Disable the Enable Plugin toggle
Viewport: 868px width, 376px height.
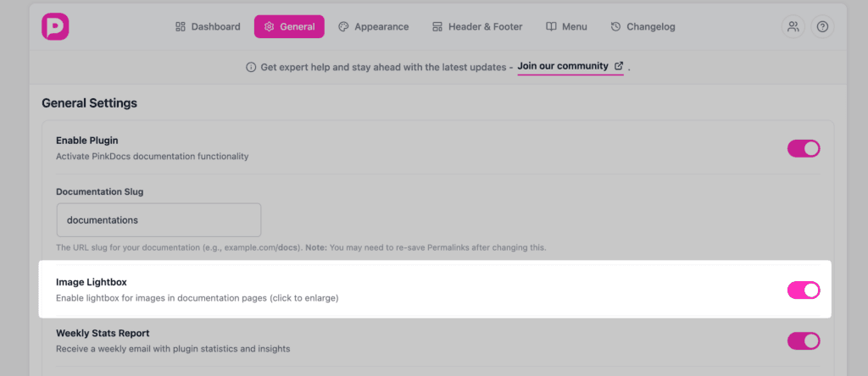[x=804, y=148]
